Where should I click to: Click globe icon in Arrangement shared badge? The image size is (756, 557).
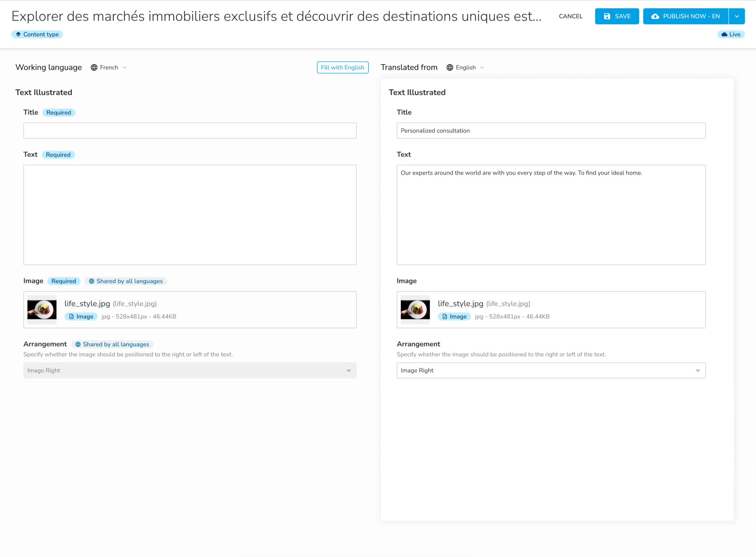point(78,344)
